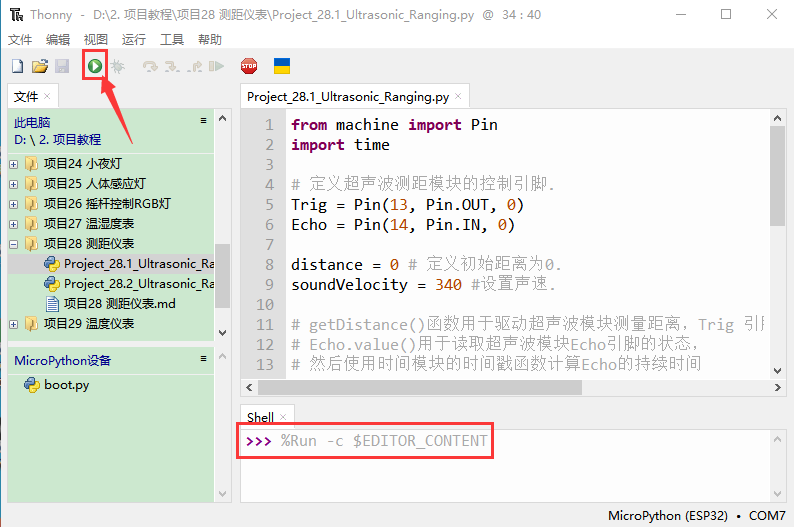Open the MicroPython设备 panel menu
The height and width of the screenshot is (527, 794).
pyautogui.click(x=204, y=359)
